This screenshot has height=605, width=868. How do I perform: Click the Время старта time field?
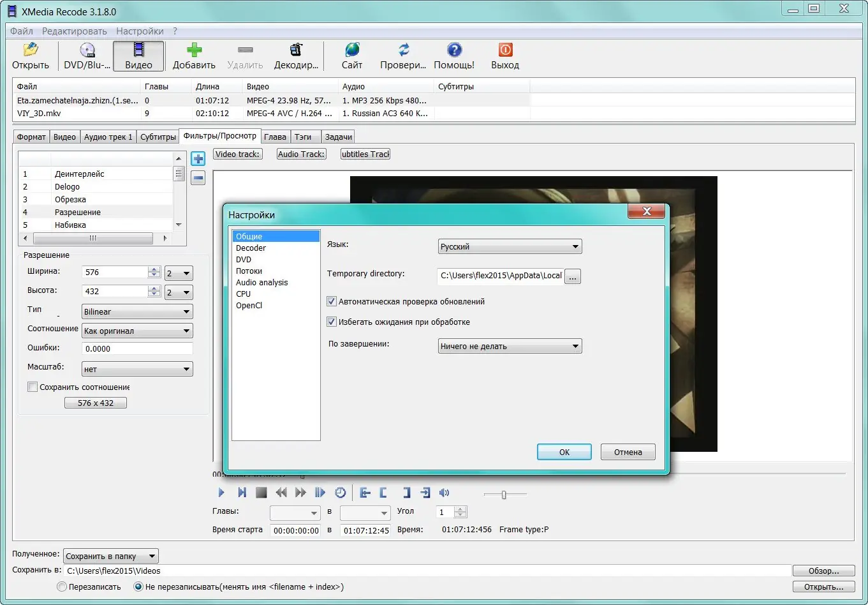(296, 530)
